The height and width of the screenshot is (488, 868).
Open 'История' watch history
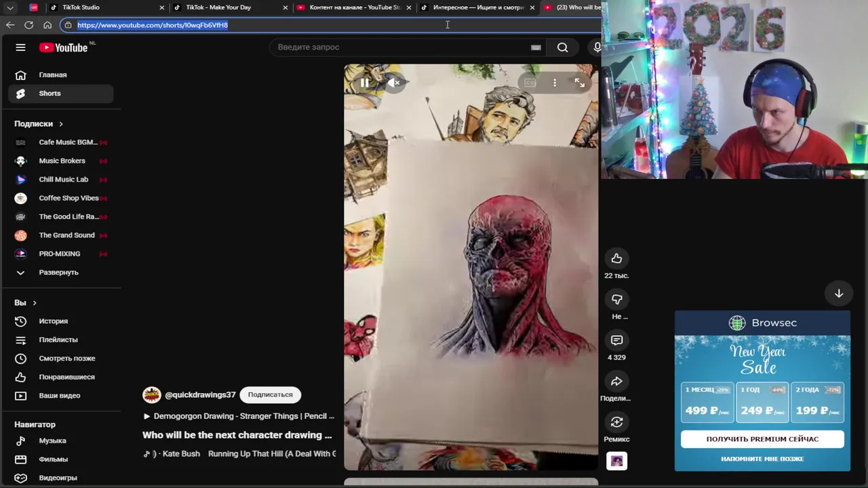(61, 321)
